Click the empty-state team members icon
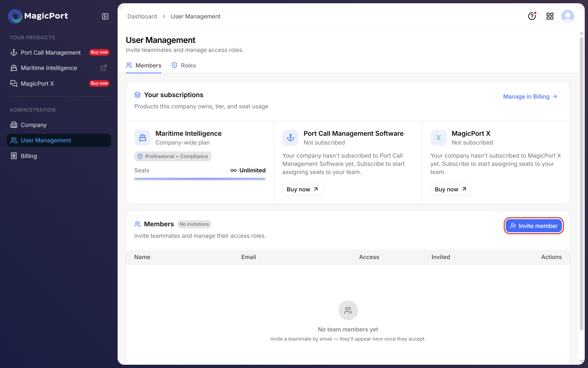Image resolution: width=588 pixels, height=368 pixels. click(x=348, y=310)
